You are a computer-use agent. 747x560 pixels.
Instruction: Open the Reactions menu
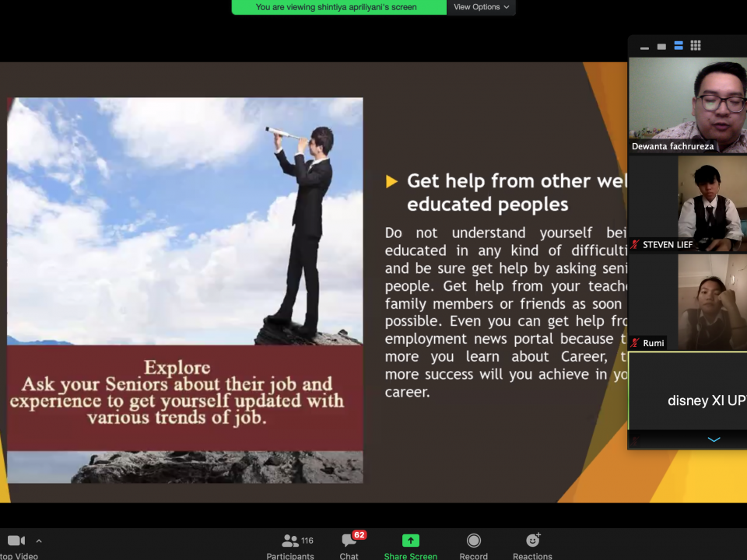point(532,546)
